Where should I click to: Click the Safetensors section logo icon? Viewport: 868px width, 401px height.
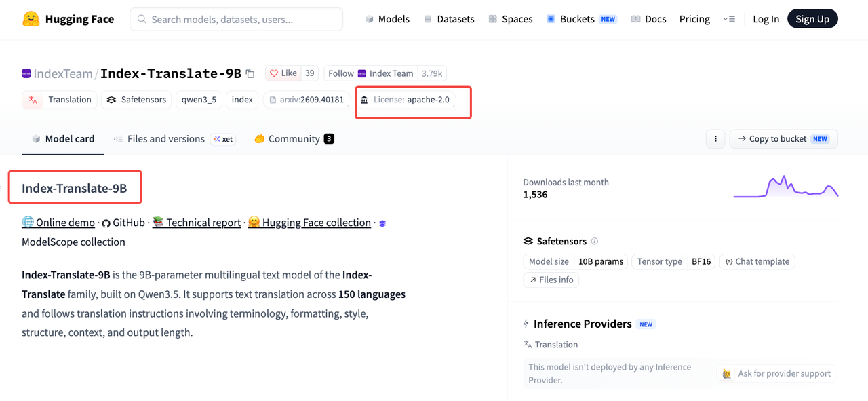(x=528, y=241)
